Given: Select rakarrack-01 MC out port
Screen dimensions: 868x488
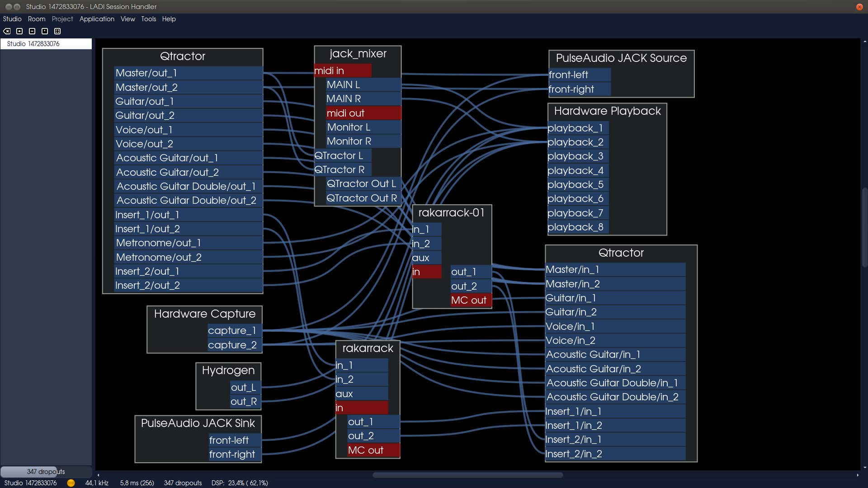Looking at the screenshot, I should 471,300.
